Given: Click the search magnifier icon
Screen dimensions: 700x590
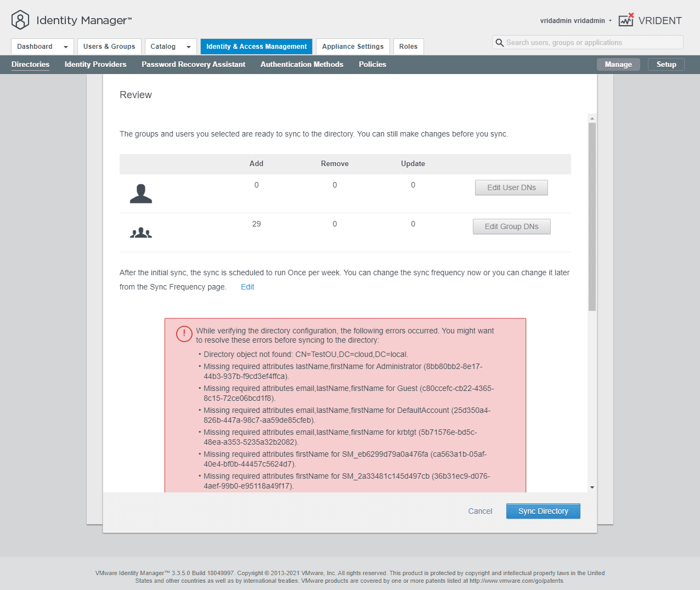Looking at the screenshot, I should point(499,43).
